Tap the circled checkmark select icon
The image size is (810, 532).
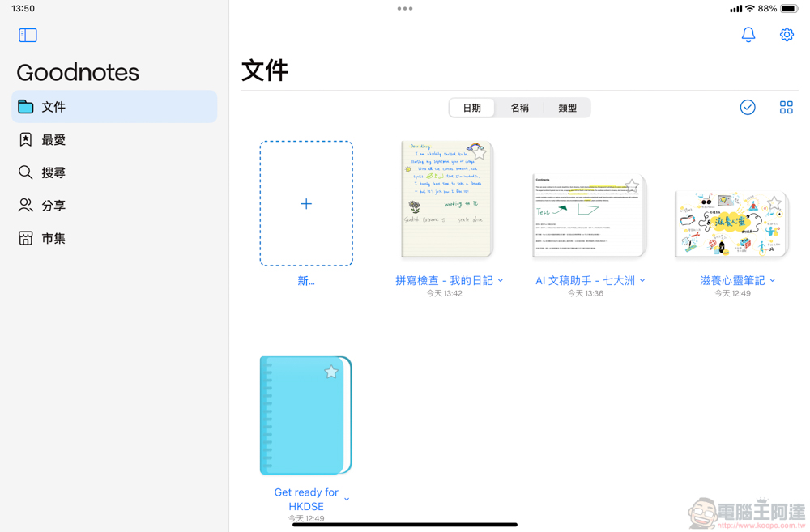click(x=748, y=108)
